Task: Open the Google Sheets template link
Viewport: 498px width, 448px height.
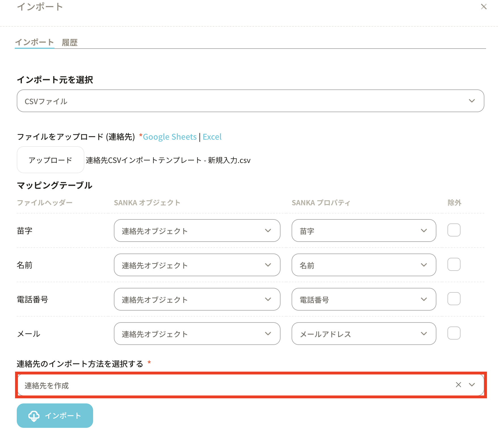Action: click(170, 137)
